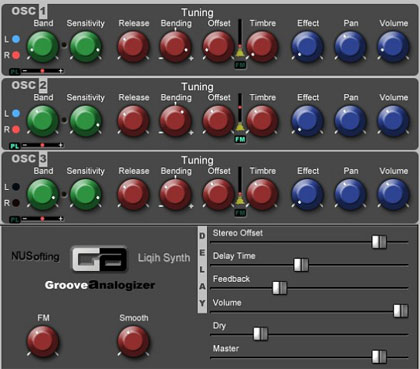Click the minus end of the OSC 1 PL slider
This screenshot has width=420, height=369.
click(x=24, y=71)
